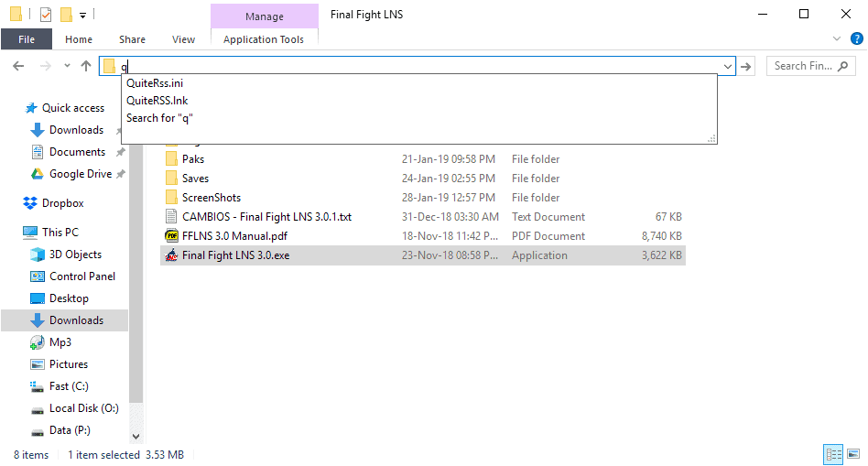The width and height of the screenshot is (868, 466).
Task: Open Documents in Quick access
Action: (x=77, y=152)
